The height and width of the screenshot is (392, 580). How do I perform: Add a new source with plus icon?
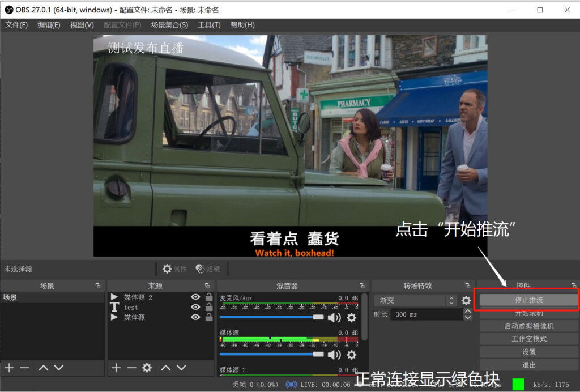(116, 368)
